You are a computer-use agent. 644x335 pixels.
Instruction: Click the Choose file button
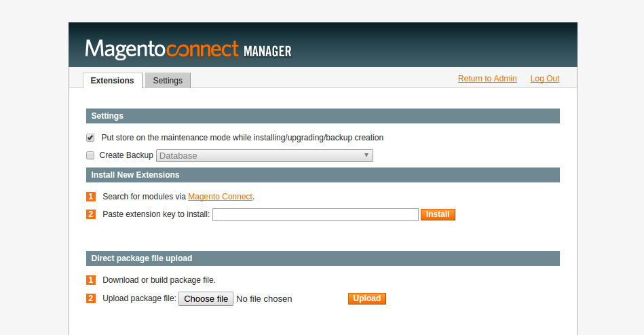206,299
